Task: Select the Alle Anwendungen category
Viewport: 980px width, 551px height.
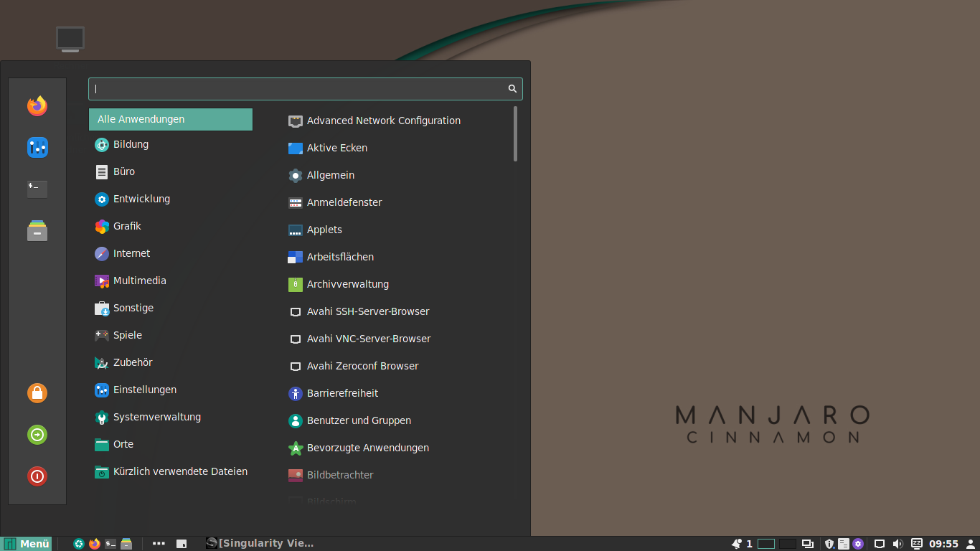Action: point(171,119)
